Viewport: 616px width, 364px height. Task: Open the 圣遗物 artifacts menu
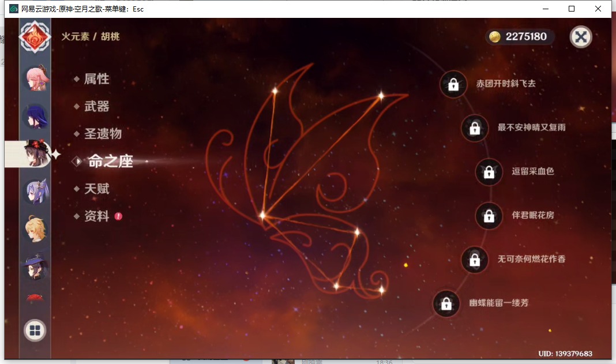(103, 134)
